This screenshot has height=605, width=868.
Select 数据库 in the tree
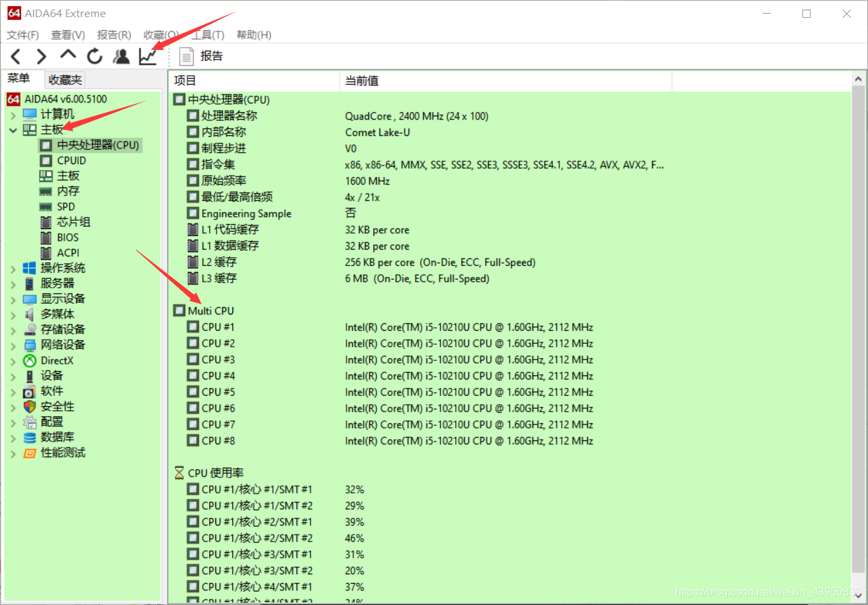(x=57, y=437)
